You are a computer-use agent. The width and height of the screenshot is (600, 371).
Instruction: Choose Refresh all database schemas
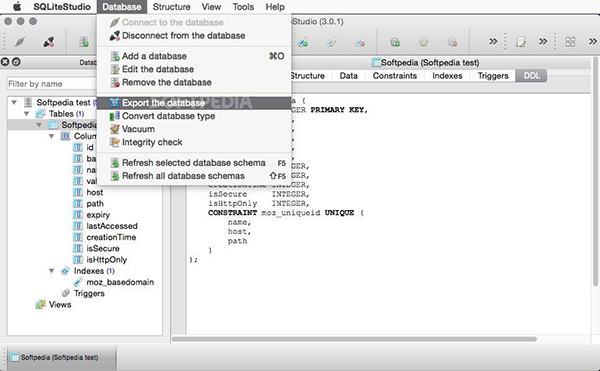point(194,176)
